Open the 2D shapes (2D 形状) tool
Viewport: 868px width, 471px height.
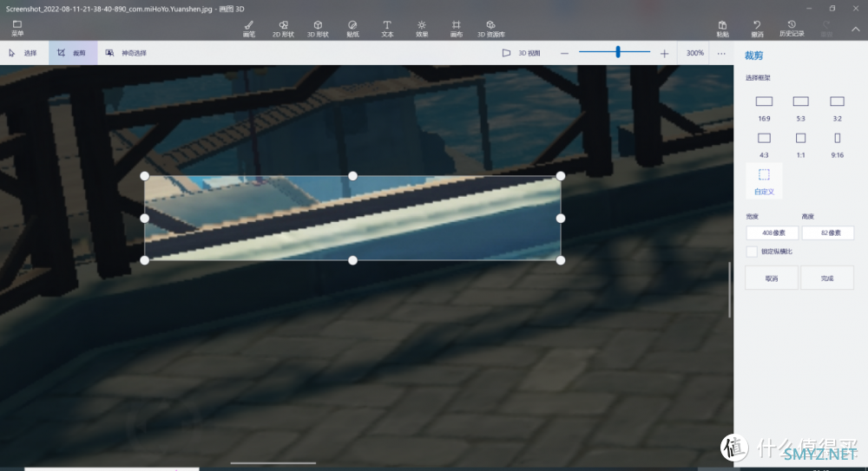[x=284, y=29]
